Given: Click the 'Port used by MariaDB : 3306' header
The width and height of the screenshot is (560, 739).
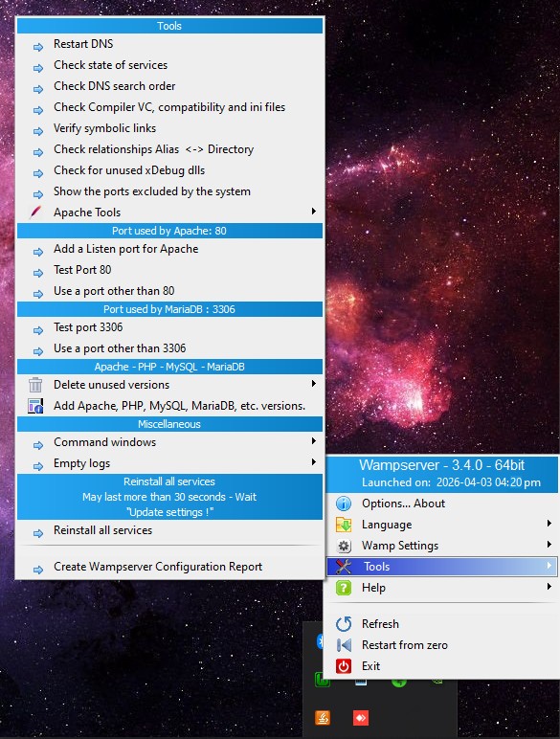Looking at the screenshot, I should [169, 309].
